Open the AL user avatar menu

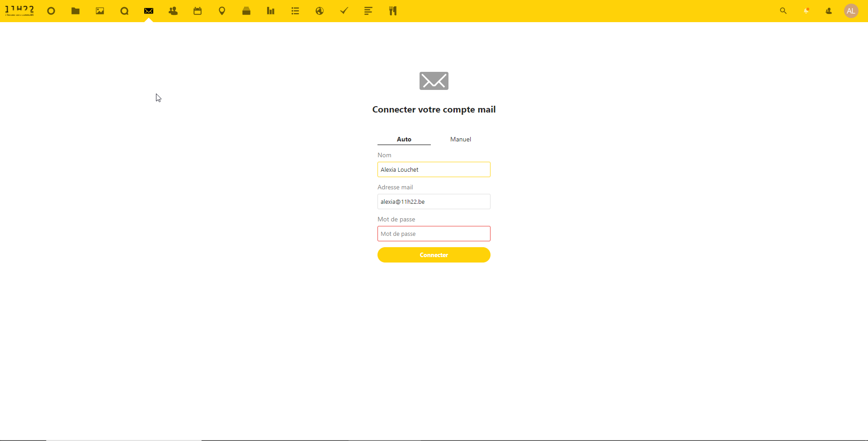point(851,11)
